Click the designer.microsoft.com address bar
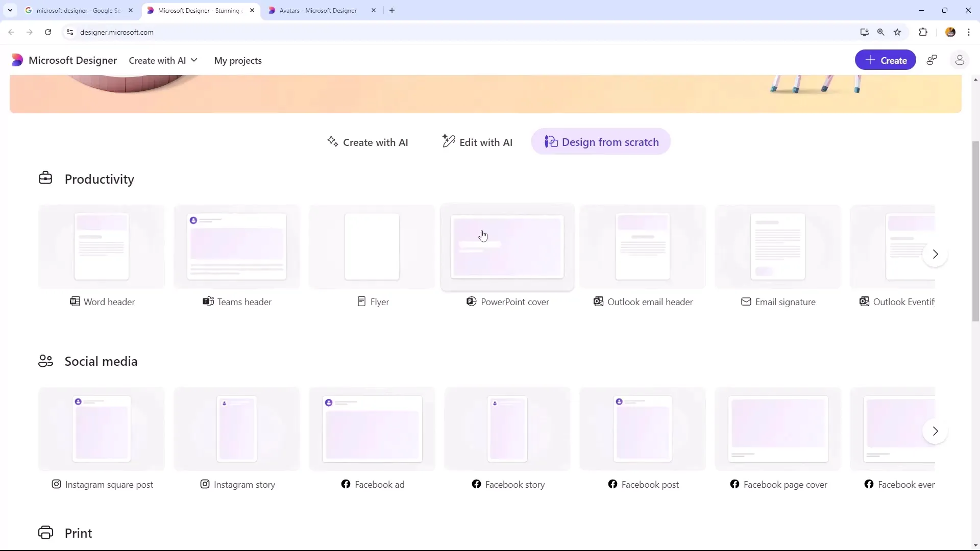980x551 pixels. [x=459, y=32]
